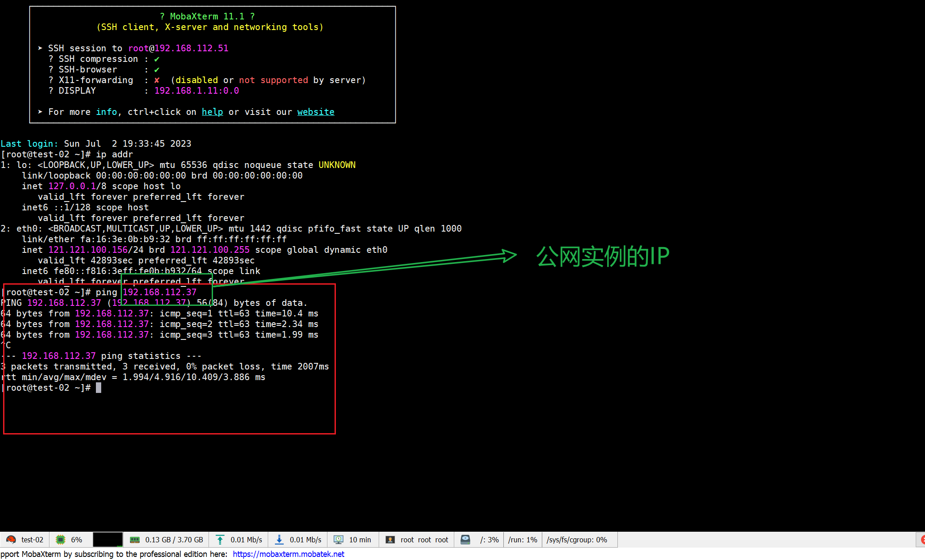Screen dimensions: 925x560
Task: Click the terminal cursor at the prompt
Action: click(x=98, y=388)
